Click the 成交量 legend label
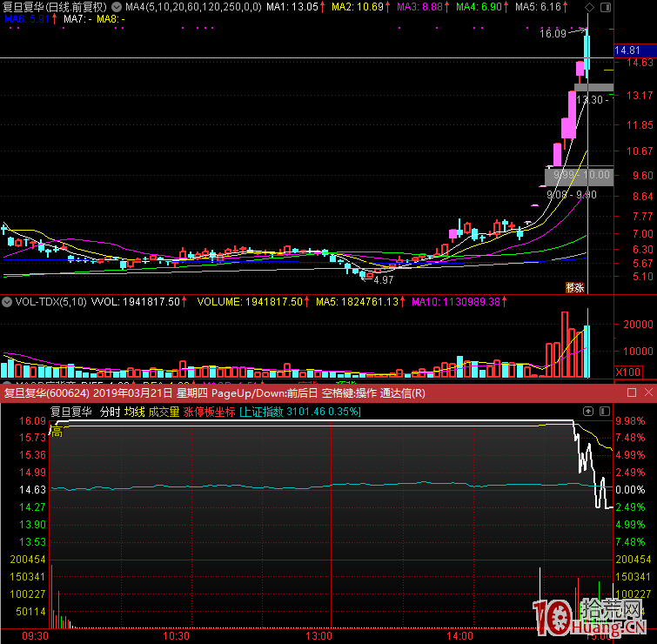The image size is (657, 644). pos(164,412)
